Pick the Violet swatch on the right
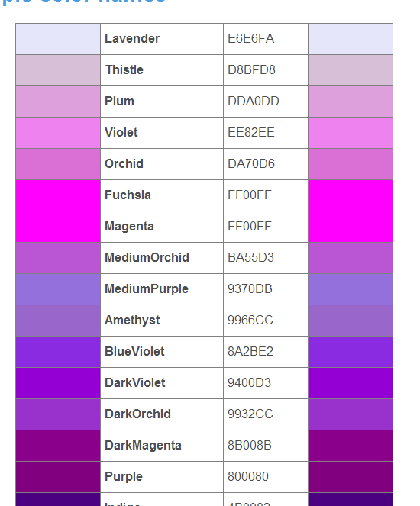This screenshot has height=506, width=420. pos(351,133)
